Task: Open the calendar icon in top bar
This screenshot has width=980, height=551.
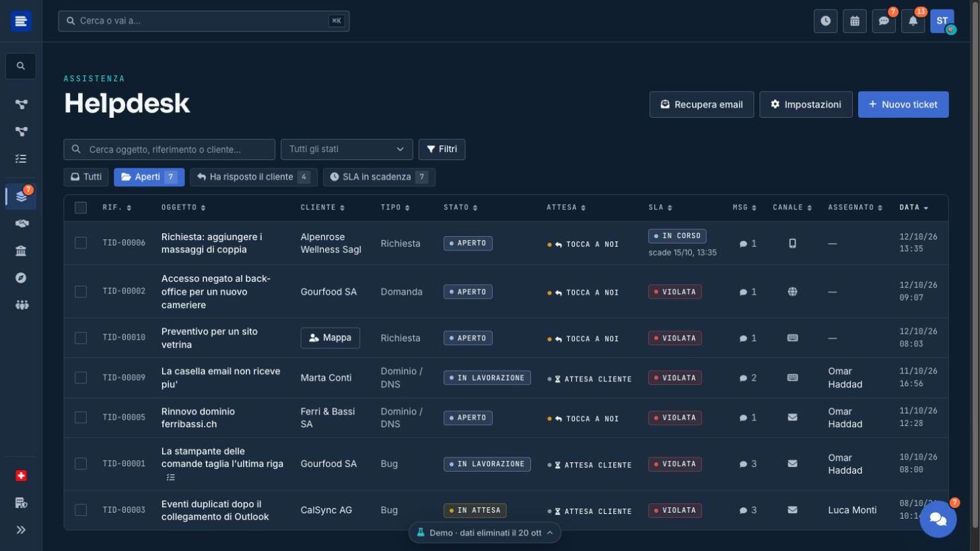Action: point(855,21)
